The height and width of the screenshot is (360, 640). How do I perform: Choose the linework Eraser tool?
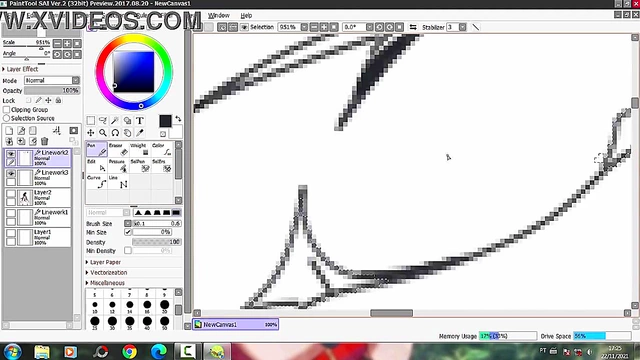(x=118, y=149)
